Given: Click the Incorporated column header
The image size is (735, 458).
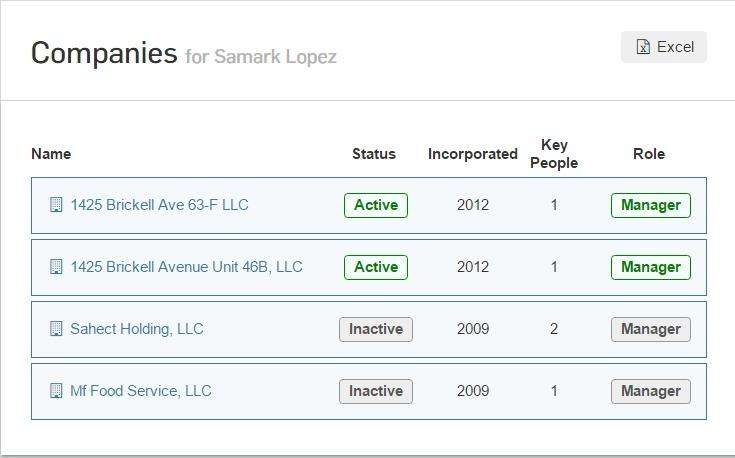Looking at the screenshot, I should [472, 154].
